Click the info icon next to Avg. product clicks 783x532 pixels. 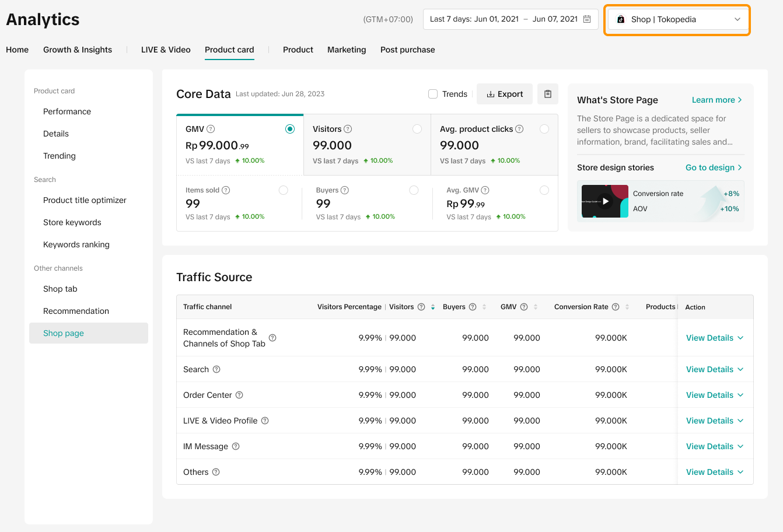coord(519,129)
